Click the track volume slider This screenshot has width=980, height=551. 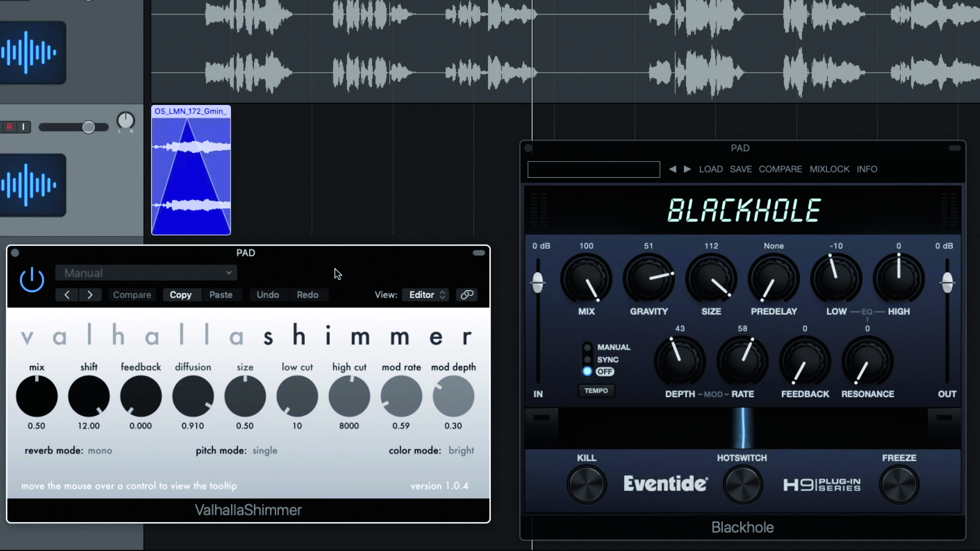(74, 127)
